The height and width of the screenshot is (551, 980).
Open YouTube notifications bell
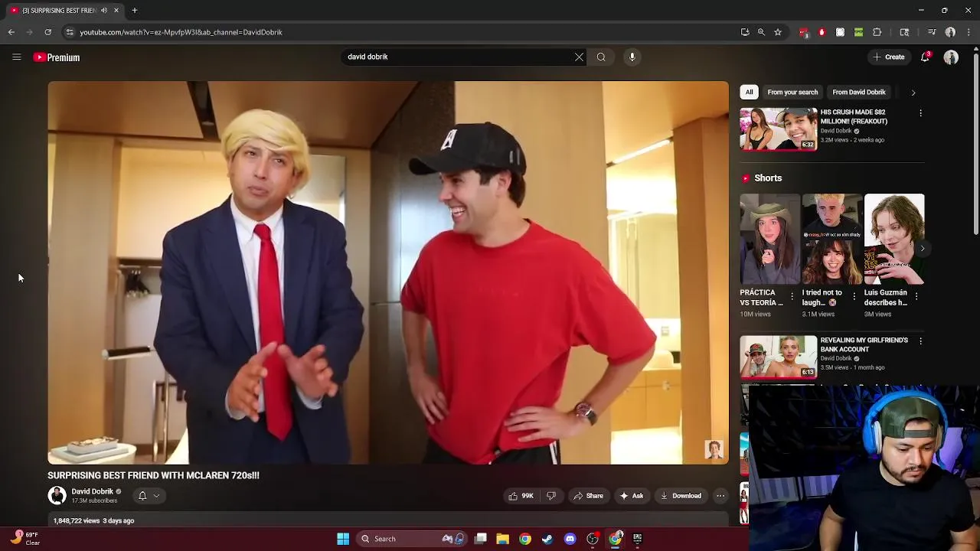click(x=925, y=57)
